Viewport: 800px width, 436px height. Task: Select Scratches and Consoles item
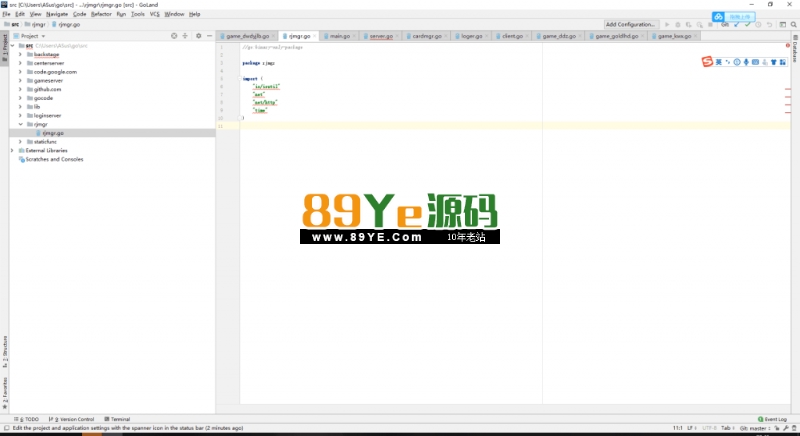coord(54,159)
